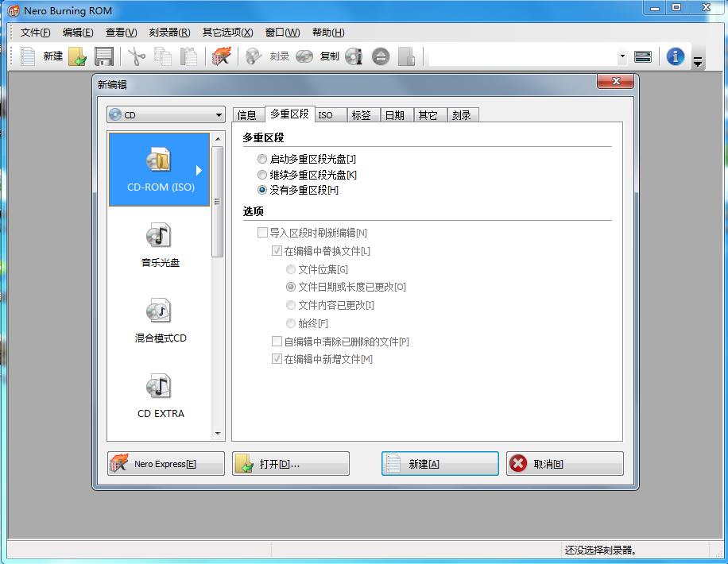Select 继续多重区段光盘 radio option
The height and width of the screenshot is (564, 728).
(262, 175)
